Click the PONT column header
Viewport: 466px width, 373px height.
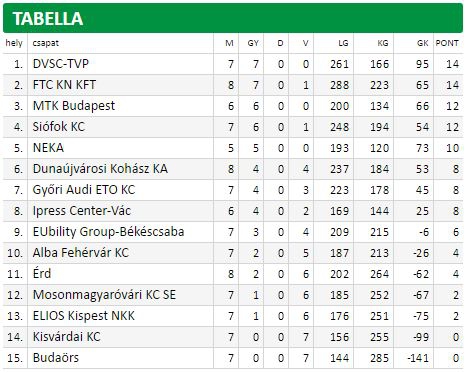click(x=447, y=43)
